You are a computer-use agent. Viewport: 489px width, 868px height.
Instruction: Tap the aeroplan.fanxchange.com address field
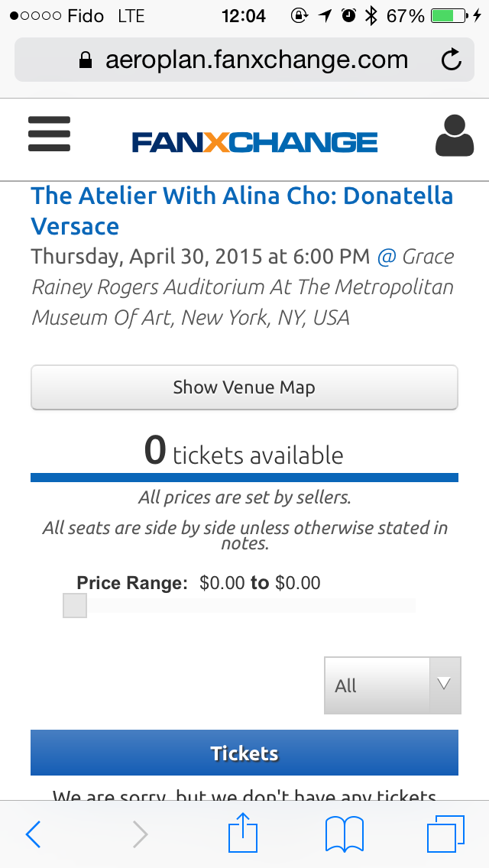[244, 60]
